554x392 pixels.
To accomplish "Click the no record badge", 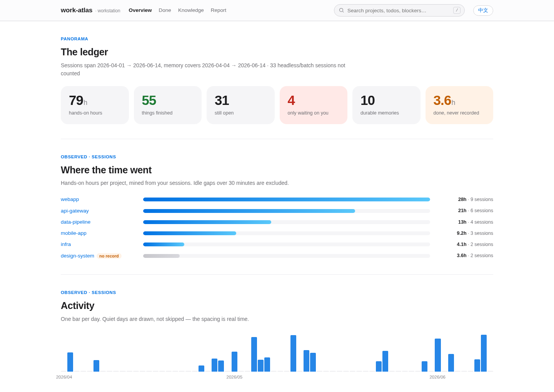I will click(109, 256).
